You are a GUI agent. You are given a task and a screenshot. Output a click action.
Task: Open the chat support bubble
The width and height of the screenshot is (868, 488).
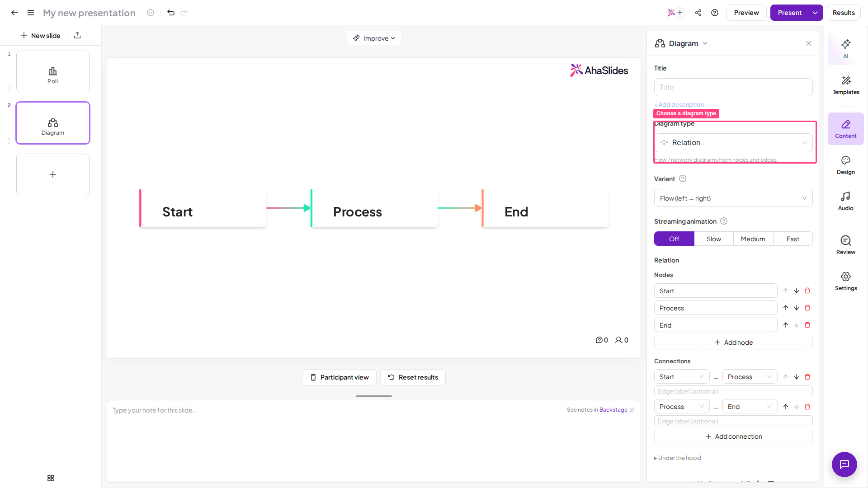[844, 464]
